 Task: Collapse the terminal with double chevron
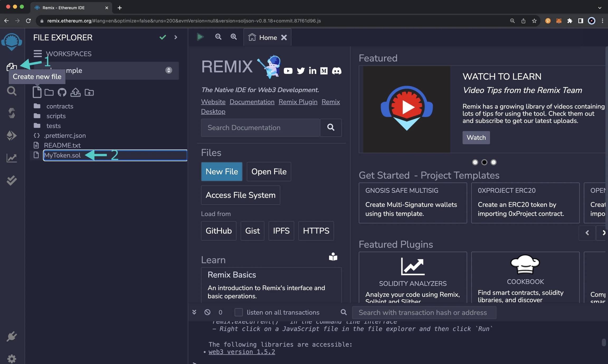194,312
